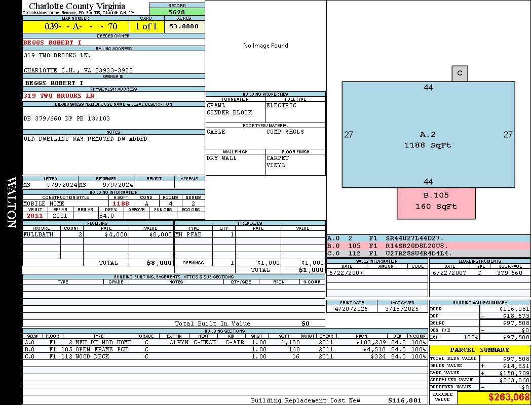Click floor finish CARPET
The height and width of the screenshot is (405, 532).
coord(278,158)
